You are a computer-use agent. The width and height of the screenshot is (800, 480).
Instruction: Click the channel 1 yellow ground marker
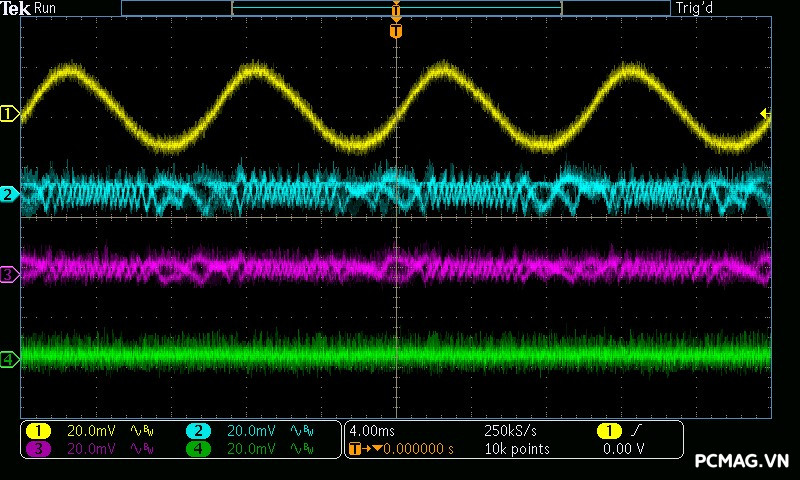[x=9, y=114]
